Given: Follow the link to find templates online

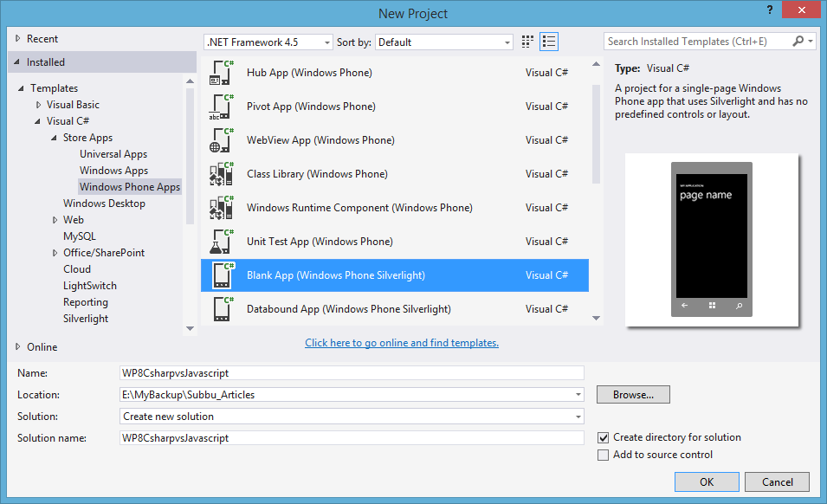Looking at the screenshot, I should click(x=401, y=343).
